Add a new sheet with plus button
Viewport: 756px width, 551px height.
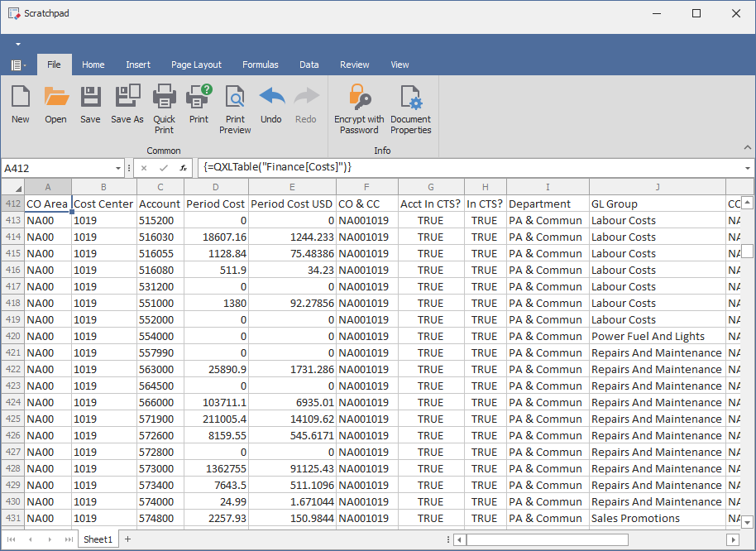pos(128,539)
